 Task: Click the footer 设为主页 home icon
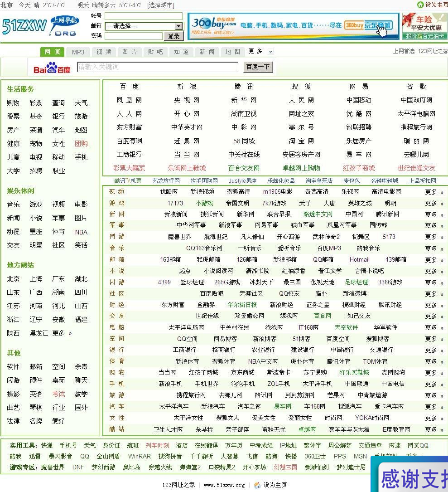coord(257,485)
